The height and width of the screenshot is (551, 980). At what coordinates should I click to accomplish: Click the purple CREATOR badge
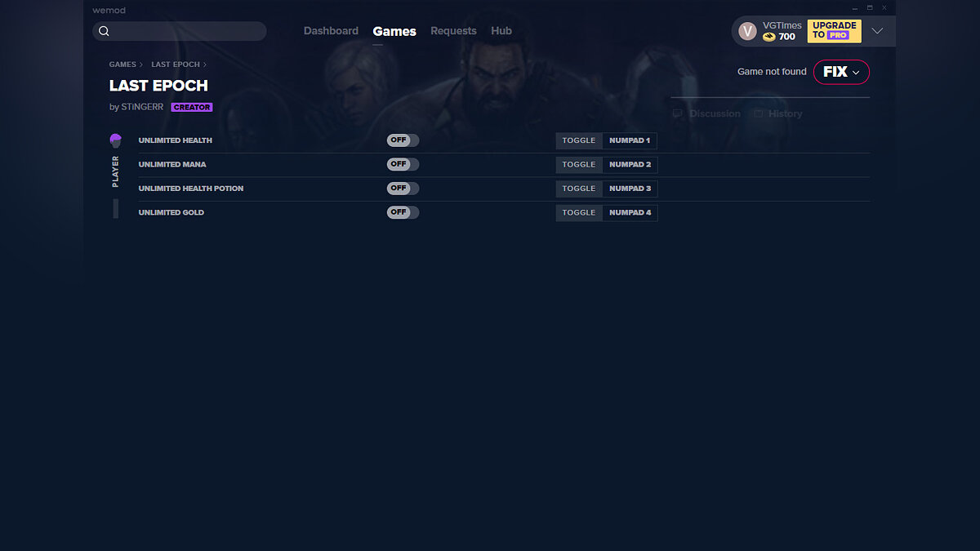click(192, 108)
